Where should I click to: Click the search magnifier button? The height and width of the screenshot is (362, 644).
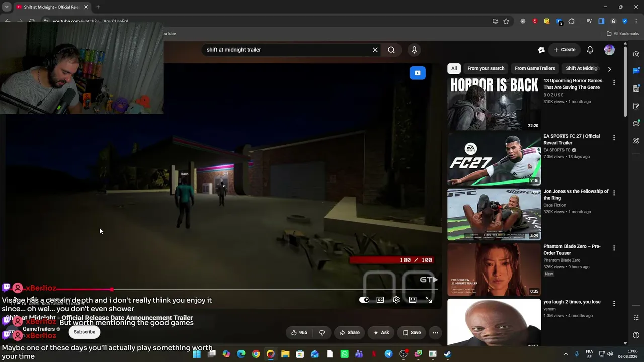pos(391,50)
